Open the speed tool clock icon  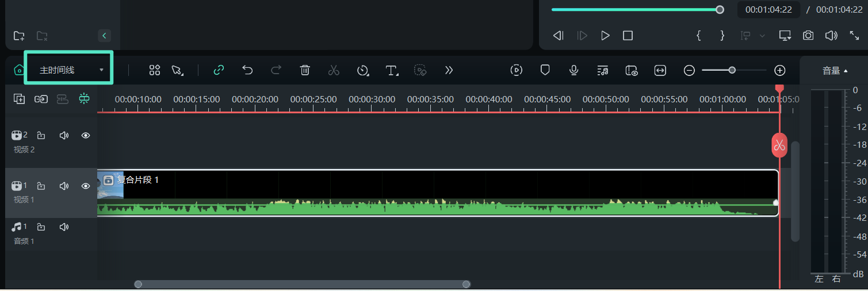[363, 70]
